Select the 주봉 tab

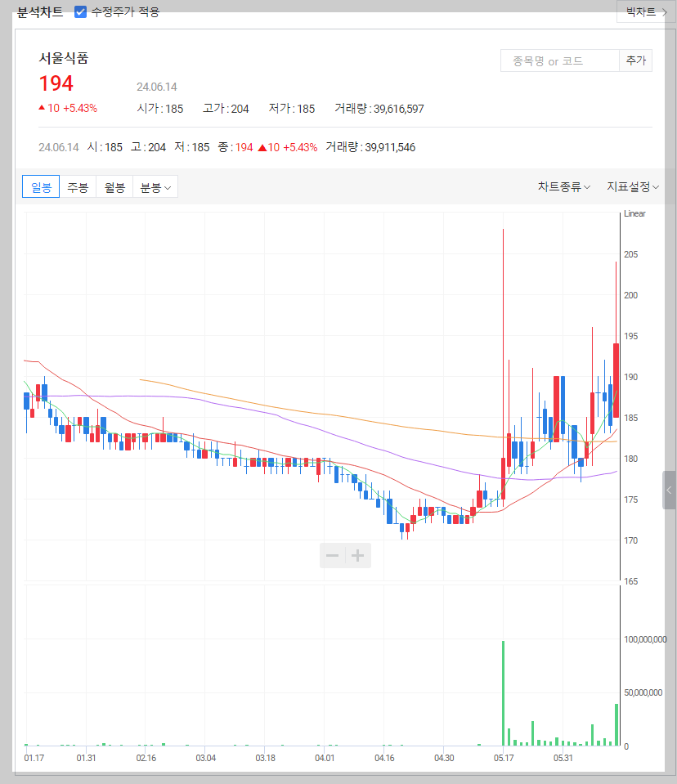coord(78,187)
